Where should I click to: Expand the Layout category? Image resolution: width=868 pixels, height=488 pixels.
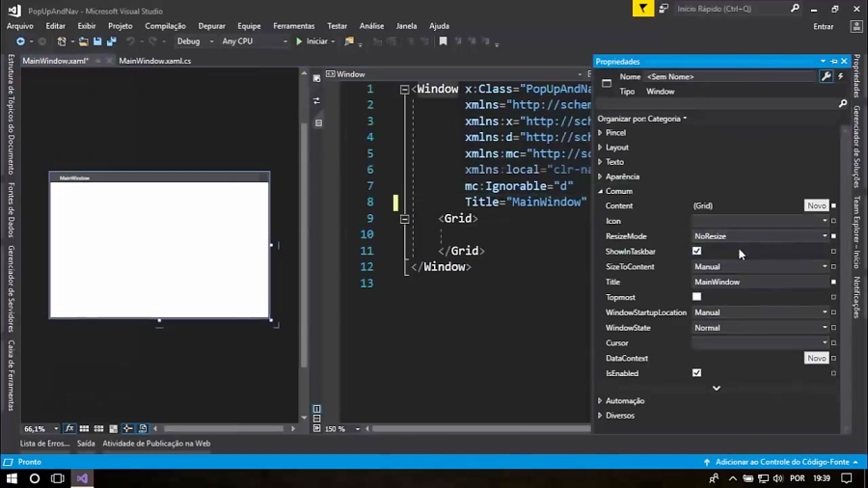[600, 148]
